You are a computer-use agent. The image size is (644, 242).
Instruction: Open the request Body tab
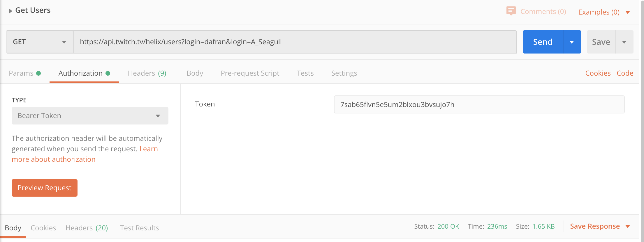coord(195,73)
